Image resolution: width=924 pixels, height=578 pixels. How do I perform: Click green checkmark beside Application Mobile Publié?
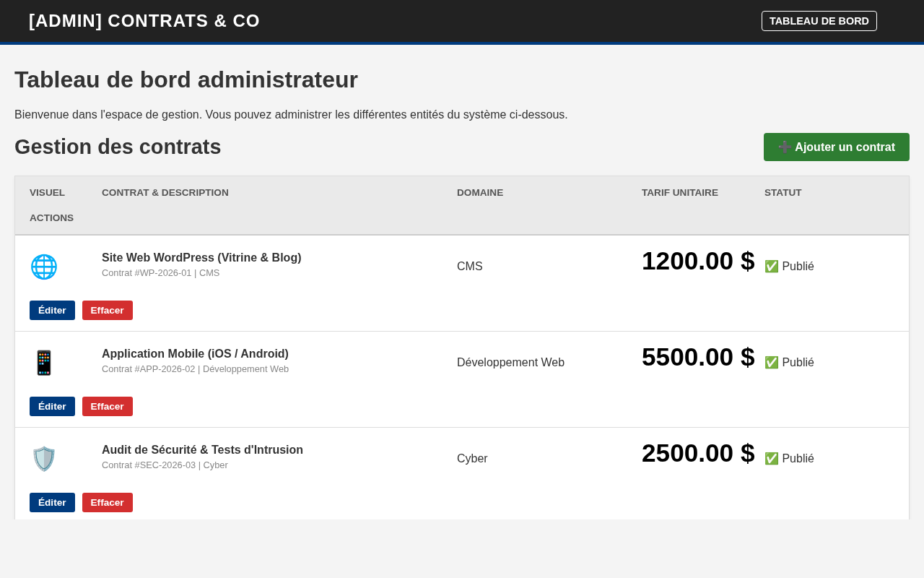point(772,363)
